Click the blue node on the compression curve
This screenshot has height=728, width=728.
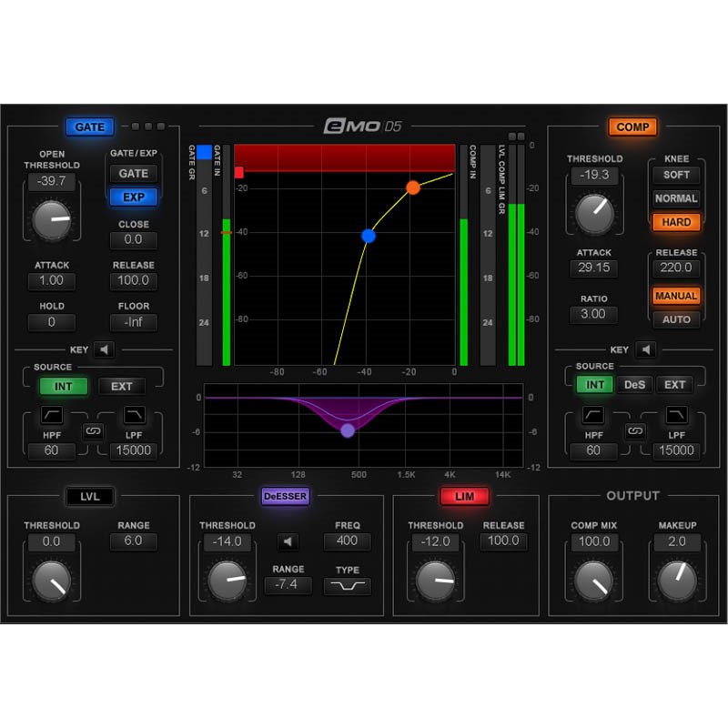pos(368,235)
